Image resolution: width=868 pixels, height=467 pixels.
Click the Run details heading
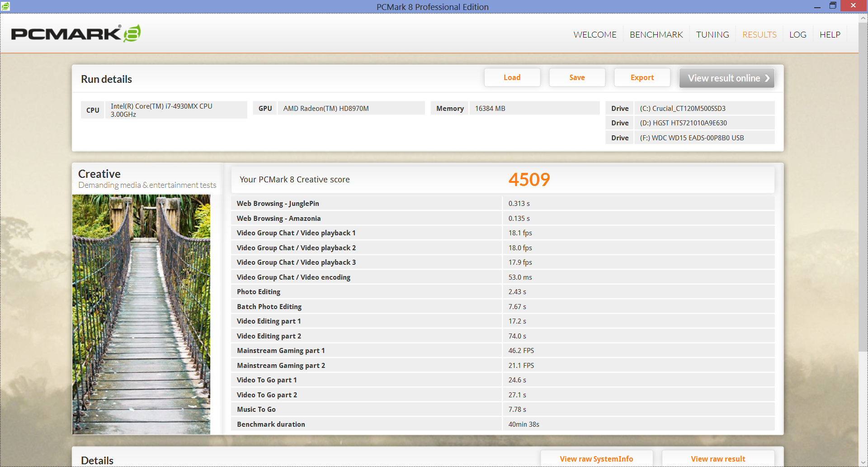point(106,79)
